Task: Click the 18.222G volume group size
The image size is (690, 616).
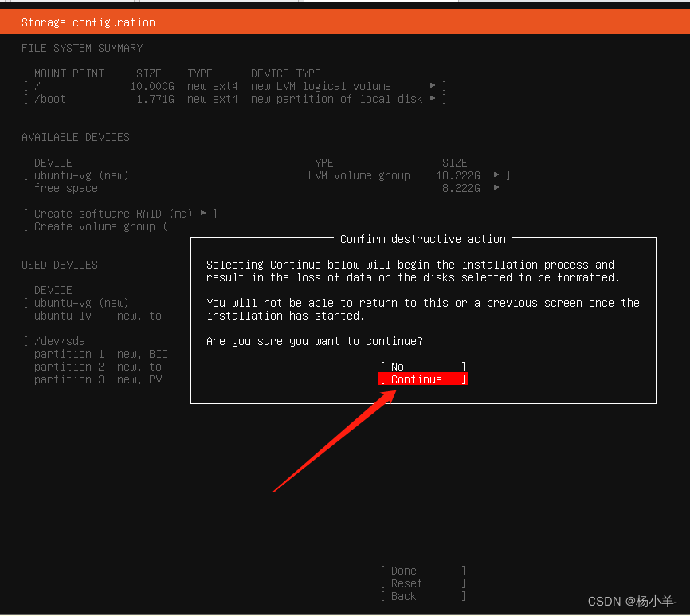Action: (x=458, y=175)
